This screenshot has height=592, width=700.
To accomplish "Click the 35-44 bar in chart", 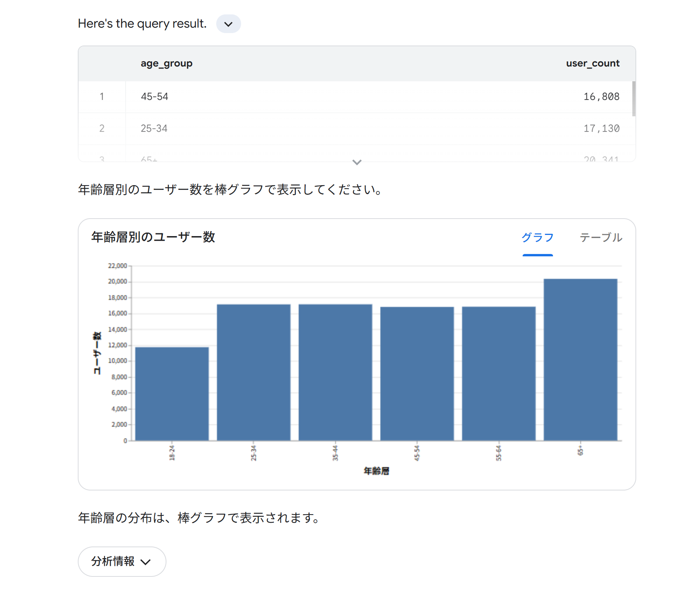I will [x=335, y=372].
